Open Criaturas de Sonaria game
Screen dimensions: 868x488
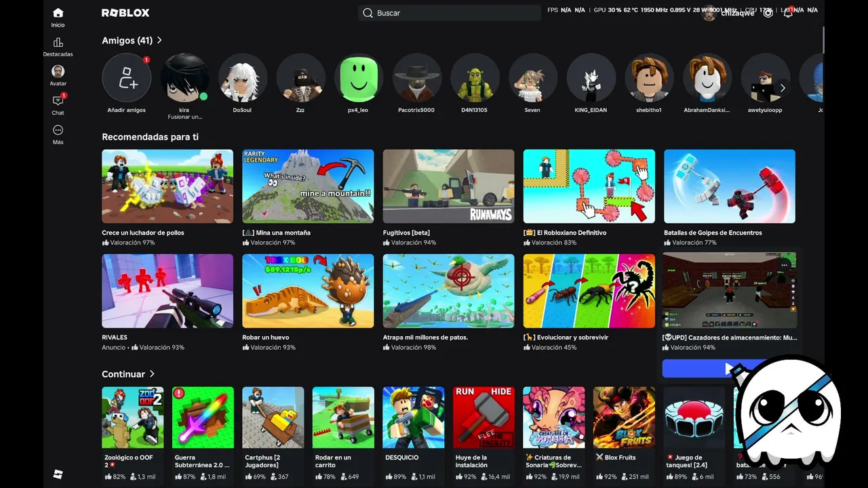click(554, 434)
